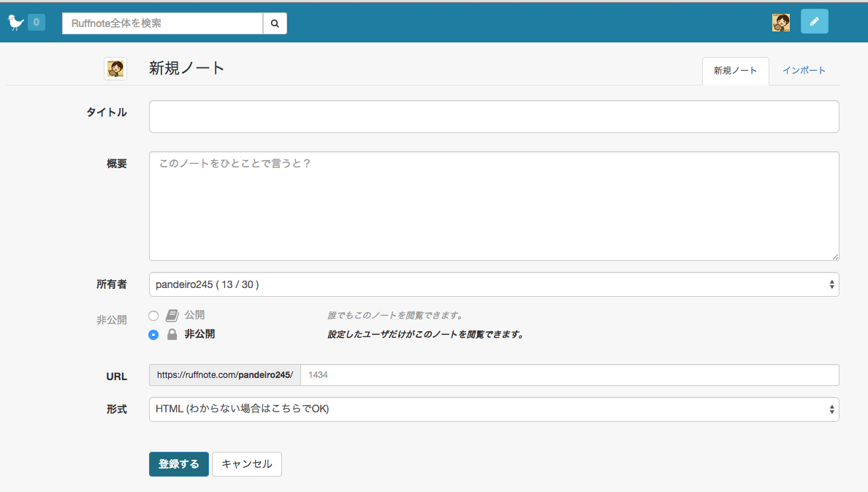
Task: Click the lock icon beside 非公開
Action: [172, 335]
